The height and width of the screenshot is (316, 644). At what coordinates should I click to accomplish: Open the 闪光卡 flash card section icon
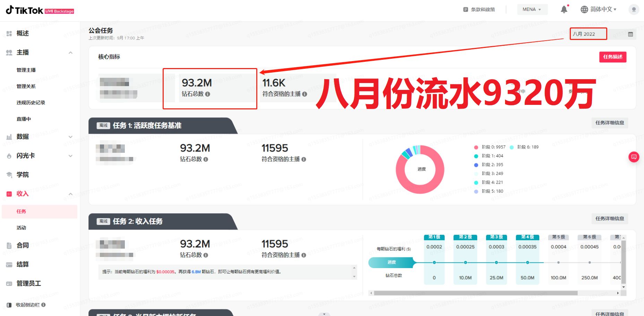coord(10,156)
